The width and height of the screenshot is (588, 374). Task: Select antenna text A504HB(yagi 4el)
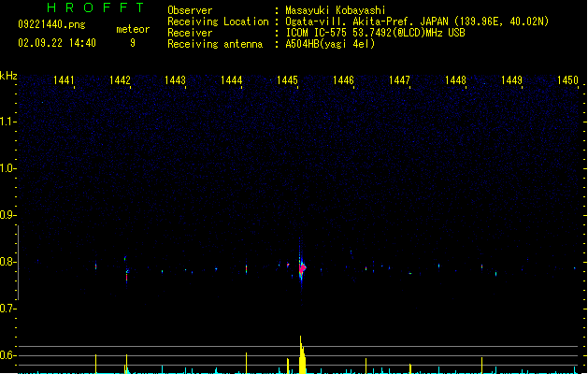[330, 44]
